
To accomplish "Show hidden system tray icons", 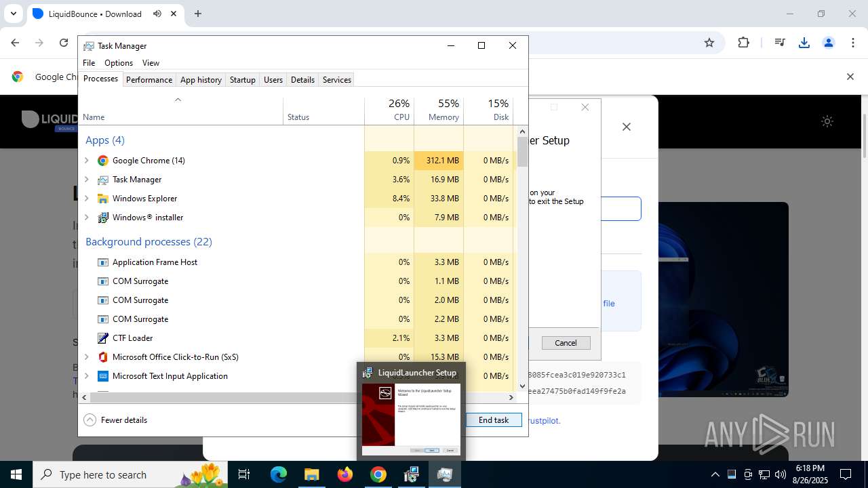I will pyautogui.click(x=715, y=474).
